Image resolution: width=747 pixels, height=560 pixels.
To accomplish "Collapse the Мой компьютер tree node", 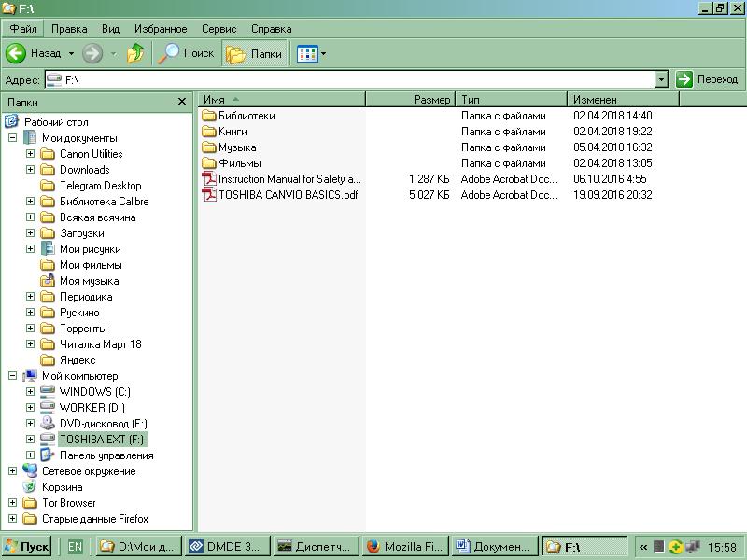I will click(13, 376).
